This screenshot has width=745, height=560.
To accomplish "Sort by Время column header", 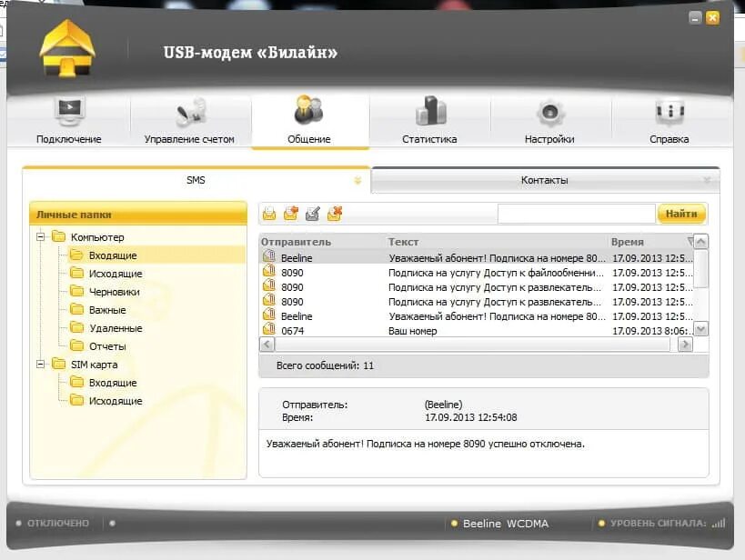I will [627, 242].
